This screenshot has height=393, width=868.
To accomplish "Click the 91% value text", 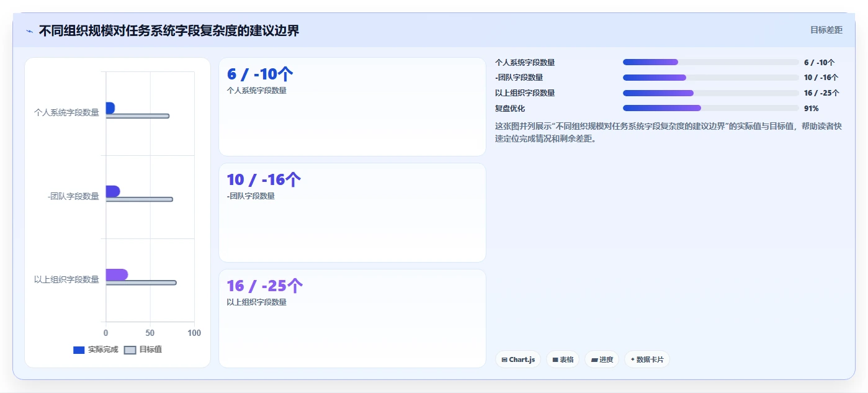I will tap(811, 108).
